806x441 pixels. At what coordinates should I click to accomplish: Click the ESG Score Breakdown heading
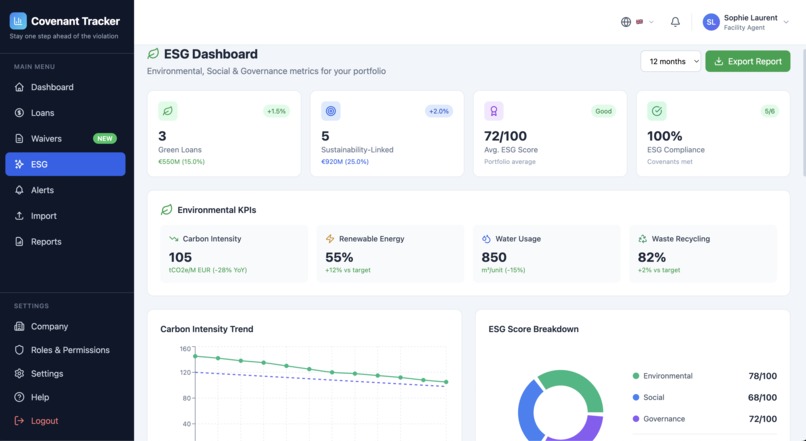click(534, 329)
